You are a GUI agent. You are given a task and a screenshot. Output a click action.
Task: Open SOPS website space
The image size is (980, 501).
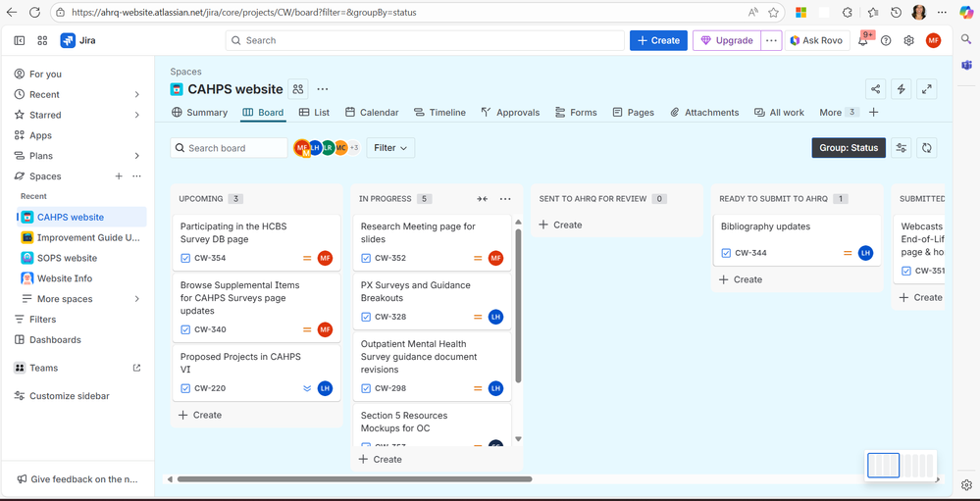(x=68, y=258)
